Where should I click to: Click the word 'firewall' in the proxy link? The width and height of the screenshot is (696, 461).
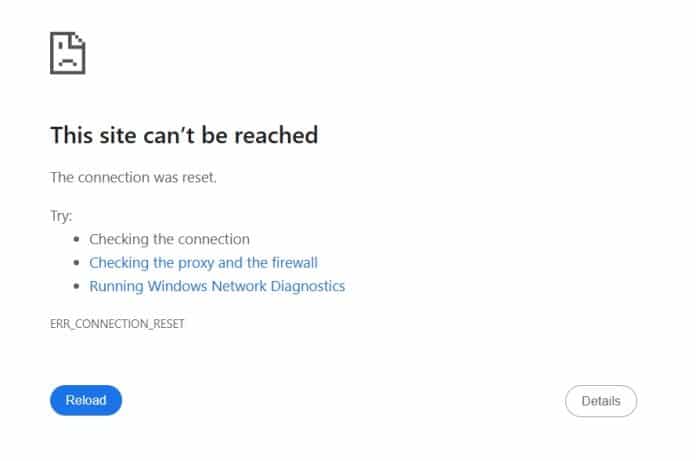pos(292,263)
